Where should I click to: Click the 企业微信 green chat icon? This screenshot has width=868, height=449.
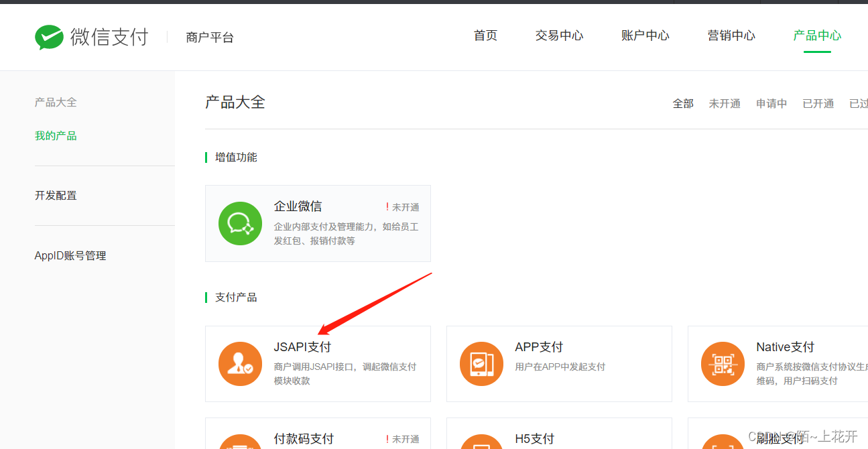(x=240, y=223)
